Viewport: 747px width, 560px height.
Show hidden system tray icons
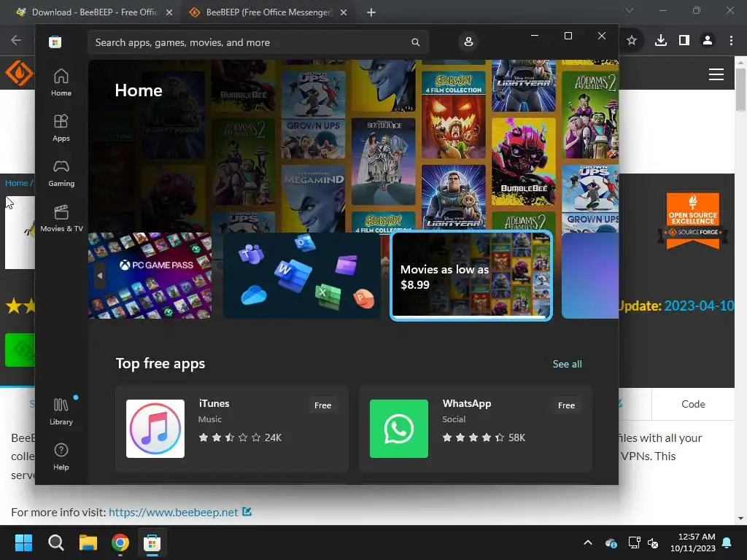(588, 542)
